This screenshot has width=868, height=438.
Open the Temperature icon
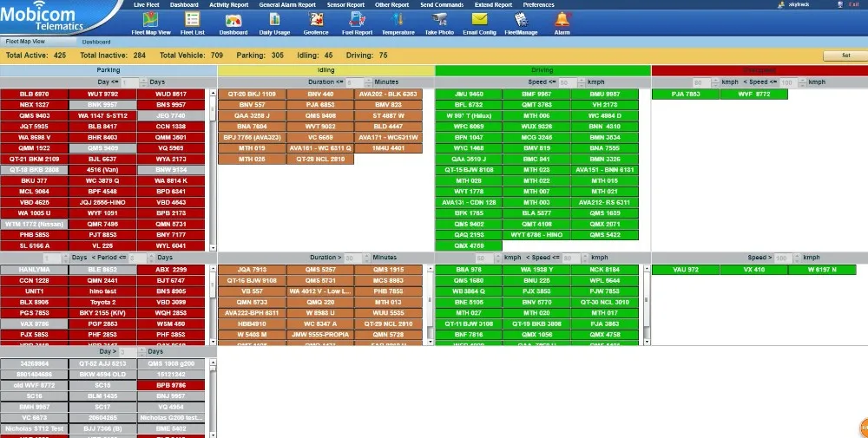398,23
